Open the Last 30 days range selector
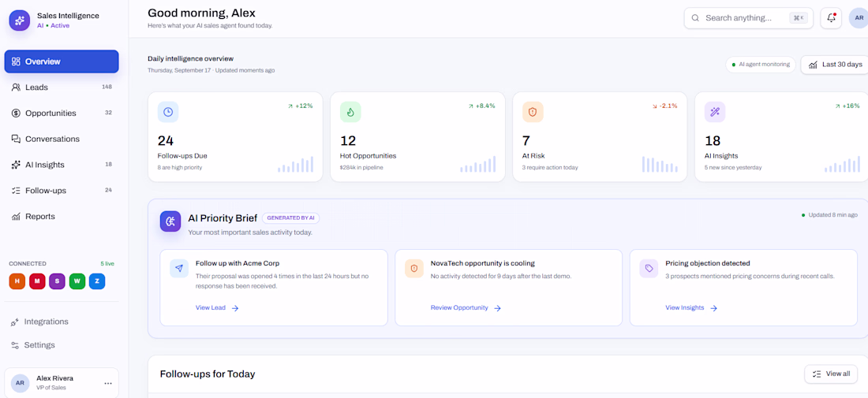This screenshot has width=868, height=398. click(x=835, y=65)
